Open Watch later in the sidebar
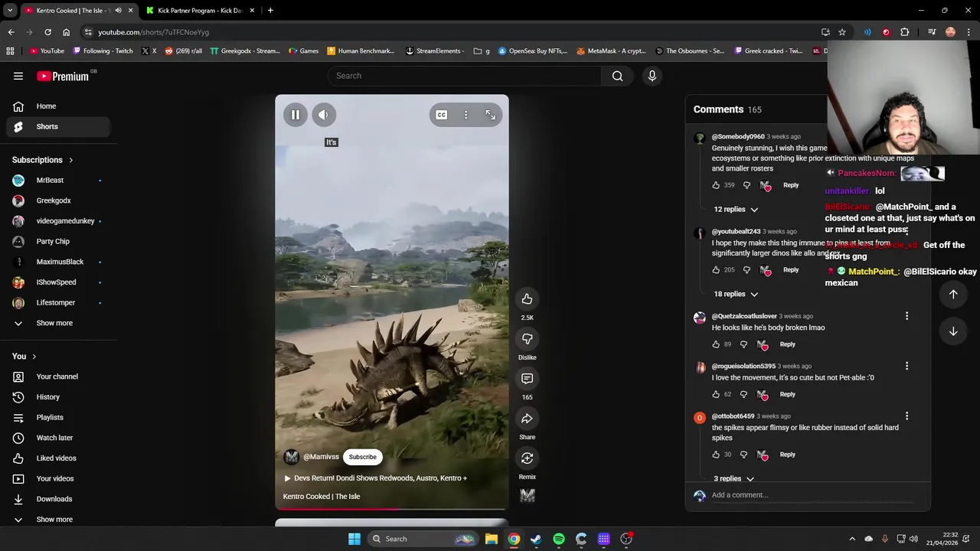980x551 pixels. pos(58,438)
